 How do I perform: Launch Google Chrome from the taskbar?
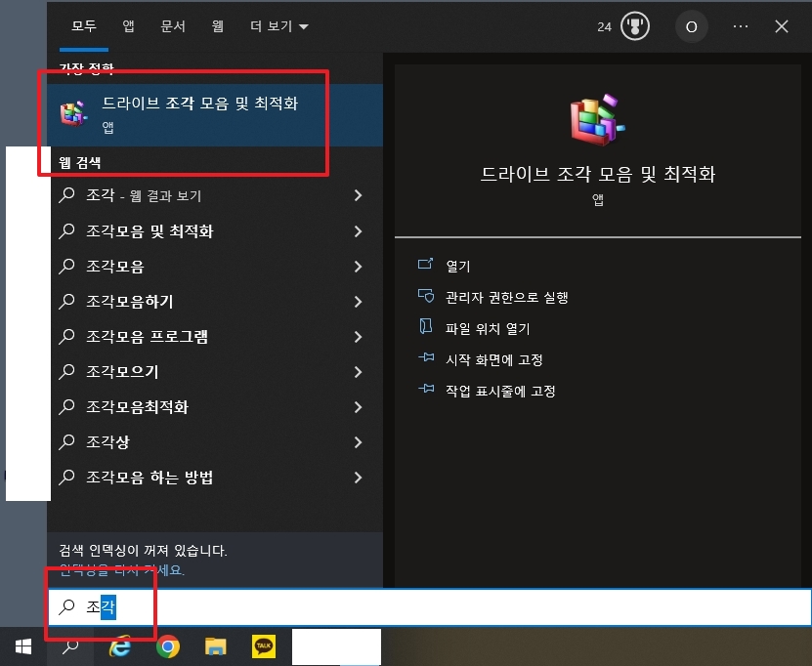pyautogui.click(x=167, y=646)
